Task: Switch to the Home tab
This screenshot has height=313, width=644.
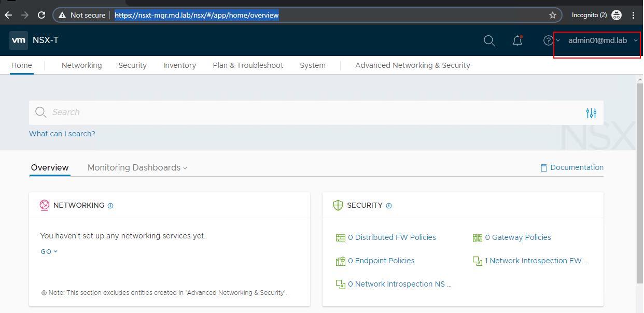Action: pyautogui.click(x=22, y=65)
